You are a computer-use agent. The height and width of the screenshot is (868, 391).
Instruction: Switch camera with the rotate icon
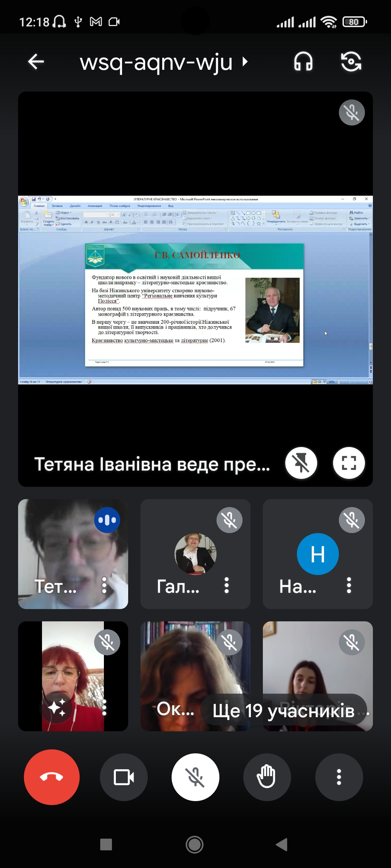coord(351,61)
